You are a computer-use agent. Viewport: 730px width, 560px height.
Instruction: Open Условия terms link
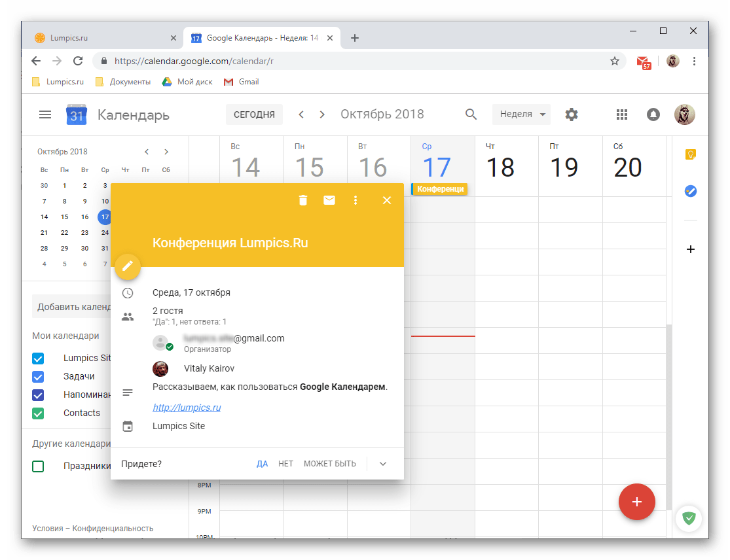pyautogui.click(x=48, y=529)
